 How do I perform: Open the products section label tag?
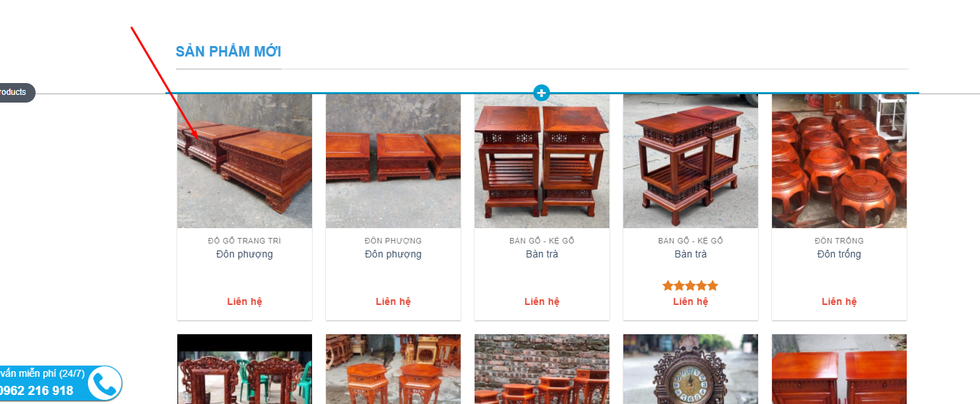15,92
